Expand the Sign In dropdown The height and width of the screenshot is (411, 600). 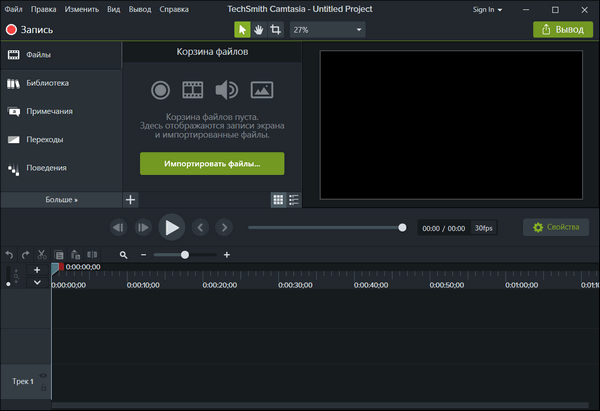pos(487,10)
